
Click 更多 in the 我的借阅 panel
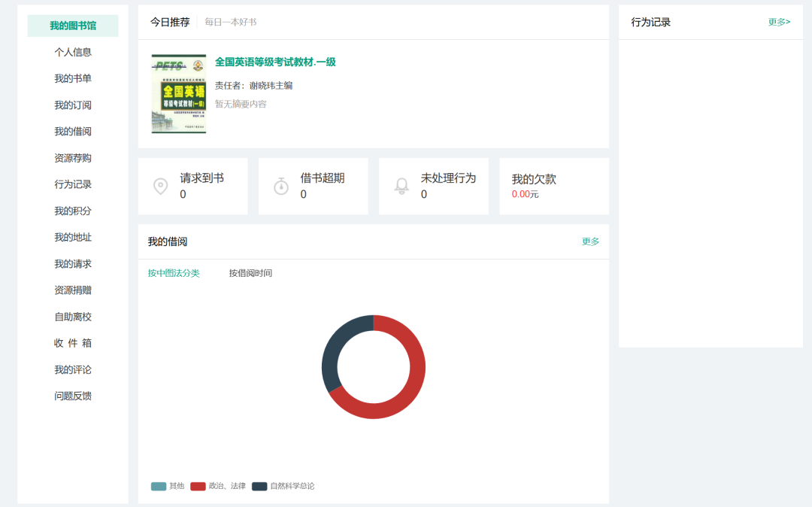pos(589,241)
